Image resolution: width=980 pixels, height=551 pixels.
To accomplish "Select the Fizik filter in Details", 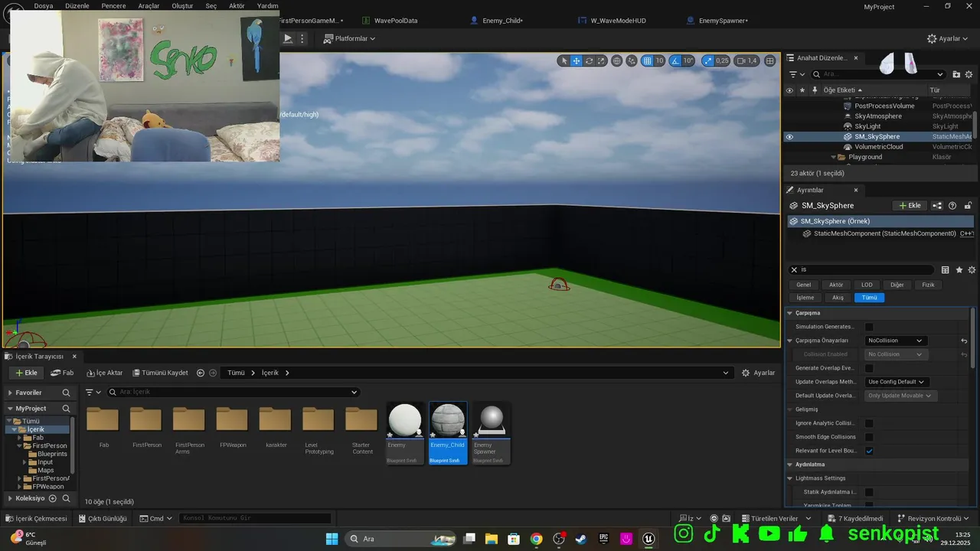I will (928, 285).
